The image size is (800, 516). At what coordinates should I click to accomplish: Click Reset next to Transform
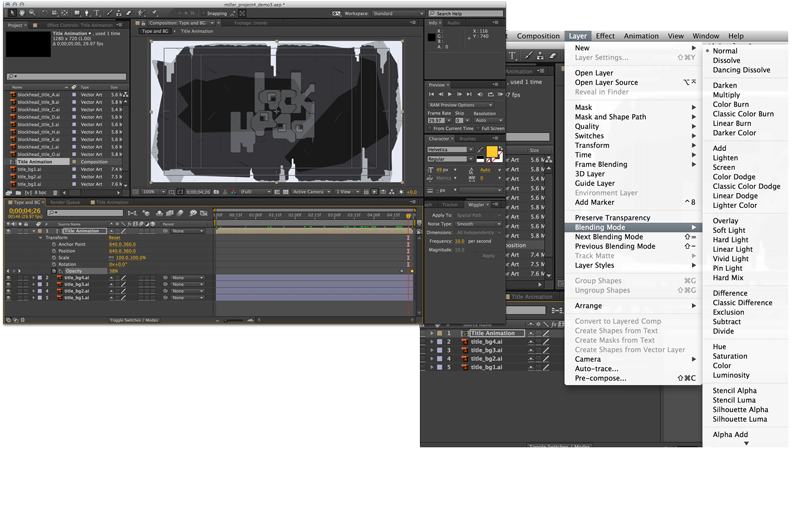114,238
